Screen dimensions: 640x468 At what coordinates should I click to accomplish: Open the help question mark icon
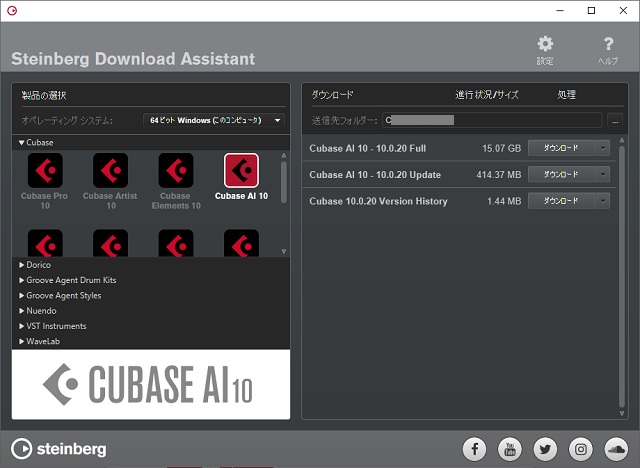(x=608, y=44)
